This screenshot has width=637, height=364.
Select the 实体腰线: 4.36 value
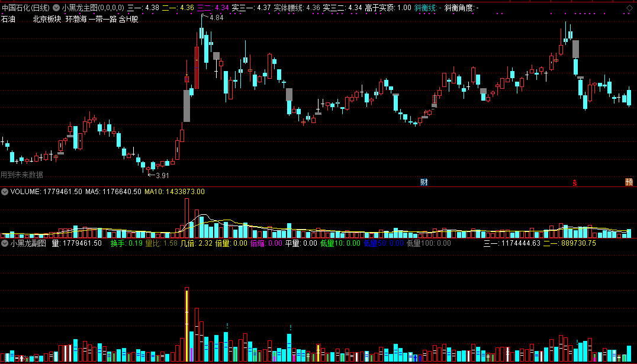(x=297, y=8)
